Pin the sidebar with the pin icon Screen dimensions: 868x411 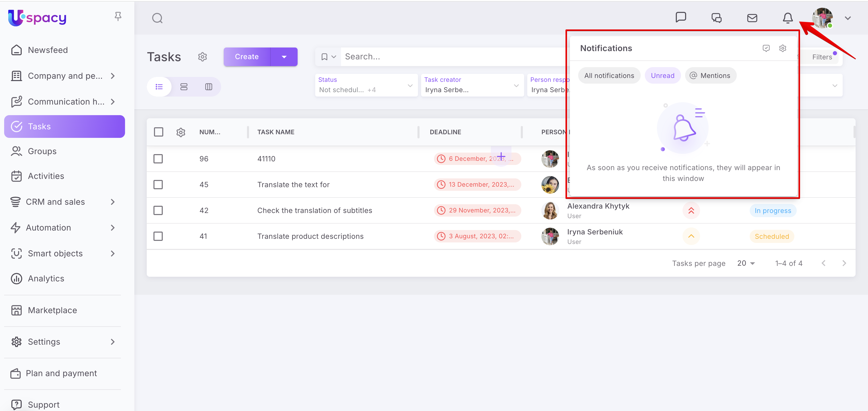click(x=118, y=16)
